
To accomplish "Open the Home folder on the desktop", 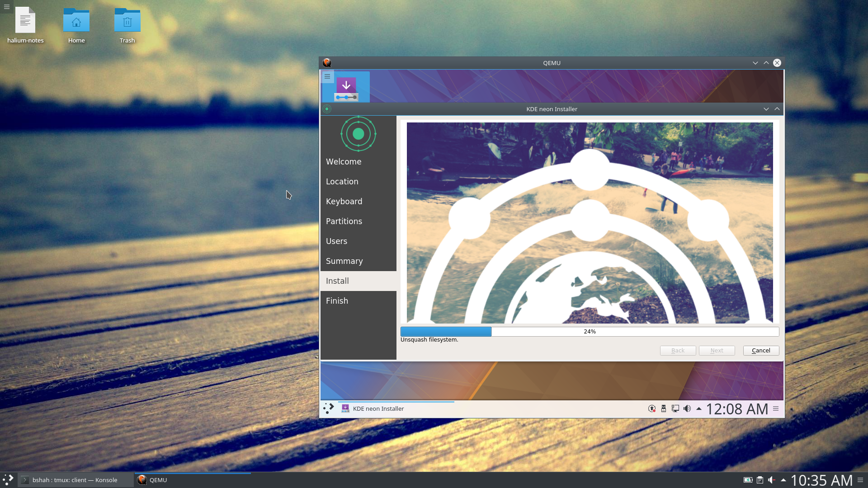I will point(76,21).
